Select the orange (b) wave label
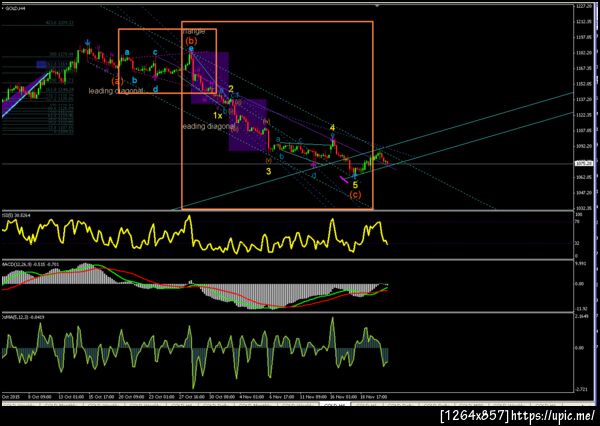600x426 pixels. [x=191, y=41]
